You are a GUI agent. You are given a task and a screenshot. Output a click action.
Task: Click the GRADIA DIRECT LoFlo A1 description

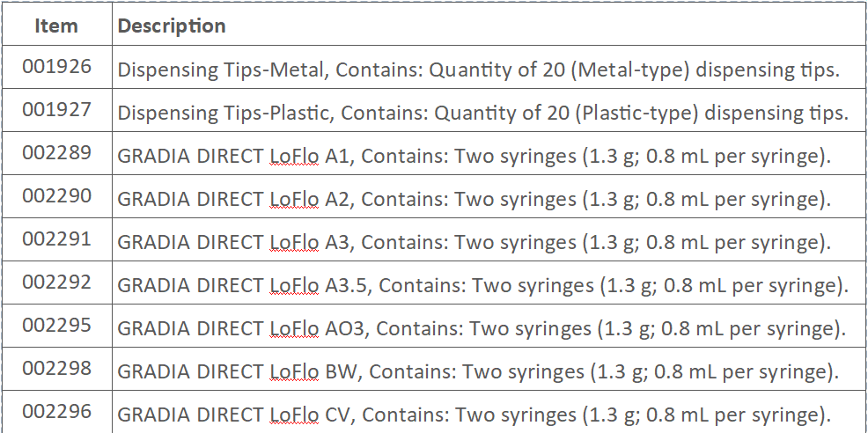tap(474, 157)
